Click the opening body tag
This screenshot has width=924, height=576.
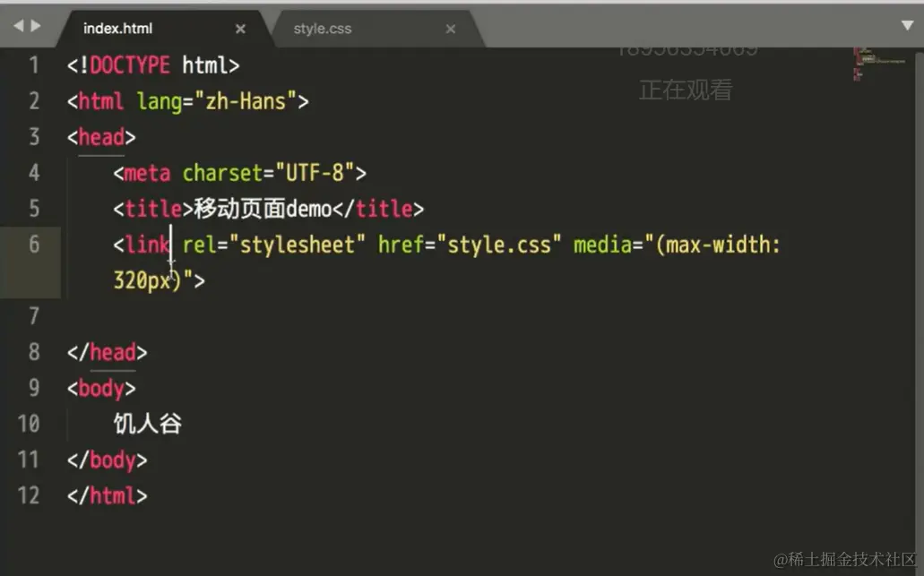point(101,389)
